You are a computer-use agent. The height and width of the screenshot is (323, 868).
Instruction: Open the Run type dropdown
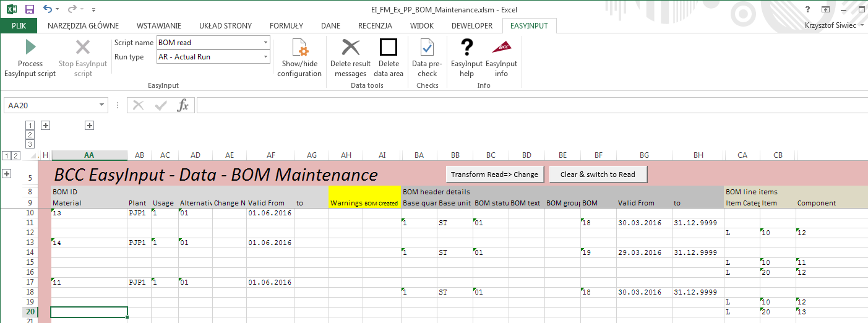point(265,57)
